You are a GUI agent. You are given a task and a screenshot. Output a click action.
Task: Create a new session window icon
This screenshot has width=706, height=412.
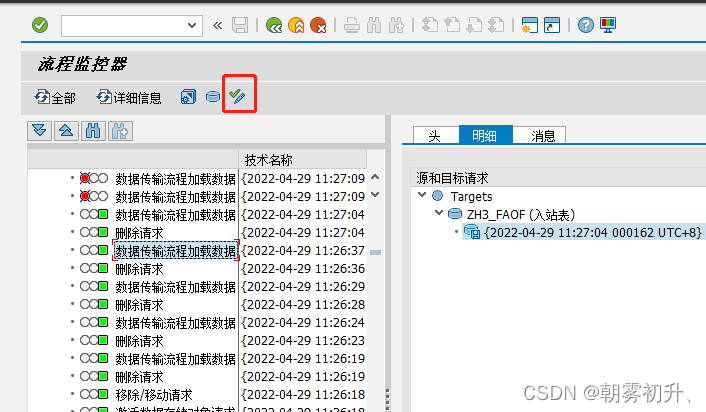(530, 25)
